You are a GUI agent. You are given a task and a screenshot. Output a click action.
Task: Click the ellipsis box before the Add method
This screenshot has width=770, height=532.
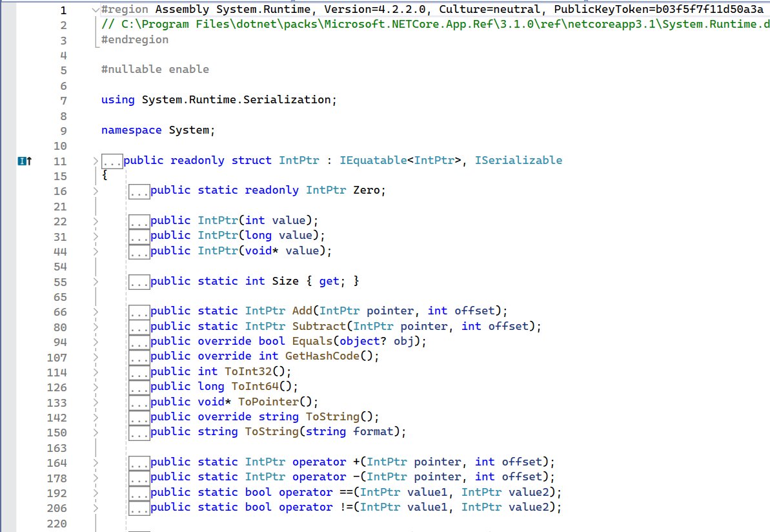(x=139, y=312)
